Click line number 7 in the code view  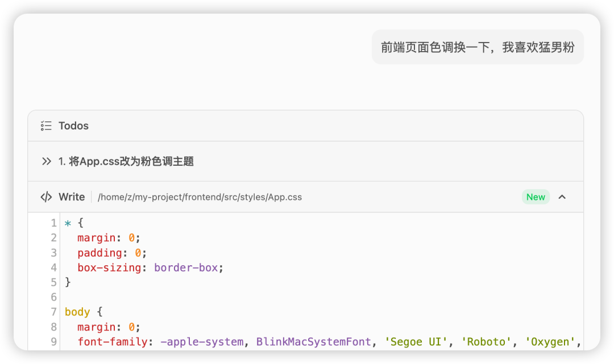53,312
